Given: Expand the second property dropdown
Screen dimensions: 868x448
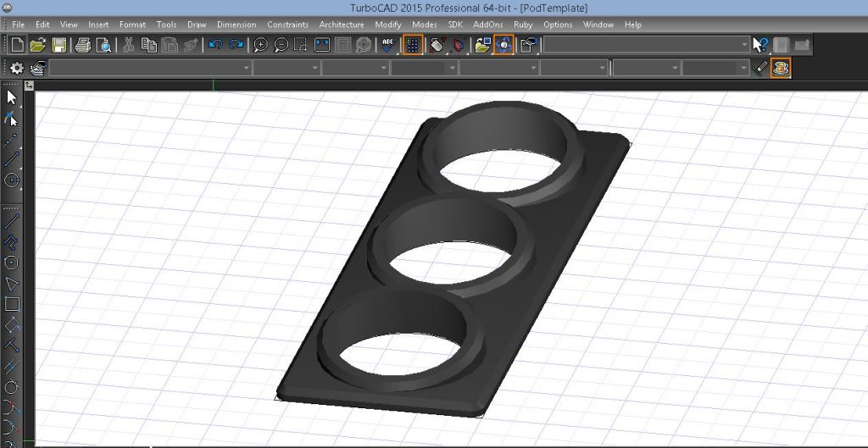Looking at the screenshot, I should (x=287, y=68).
